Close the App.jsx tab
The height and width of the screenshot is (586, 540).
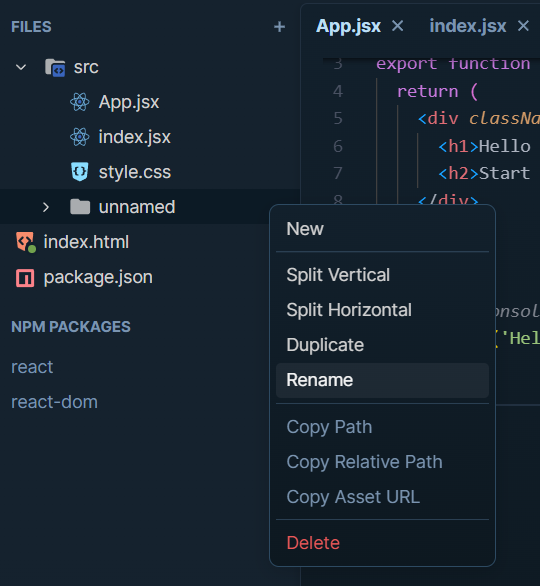coord(398,26)
